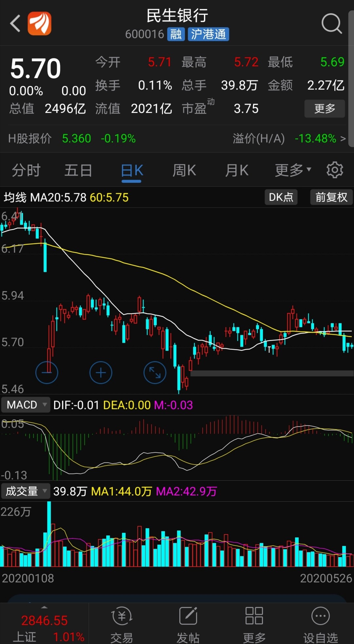This screenshot has width=354, height=644.
Task: Tap the 均线 MA20:5.78 label
Action: (45, 197)
